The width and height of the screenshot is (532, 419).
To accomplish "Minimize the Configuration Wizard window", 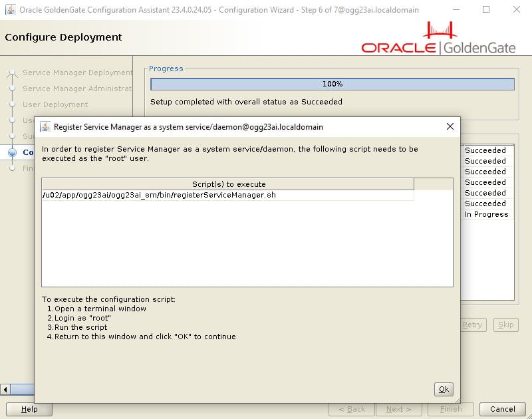I will tap(456, 9).
